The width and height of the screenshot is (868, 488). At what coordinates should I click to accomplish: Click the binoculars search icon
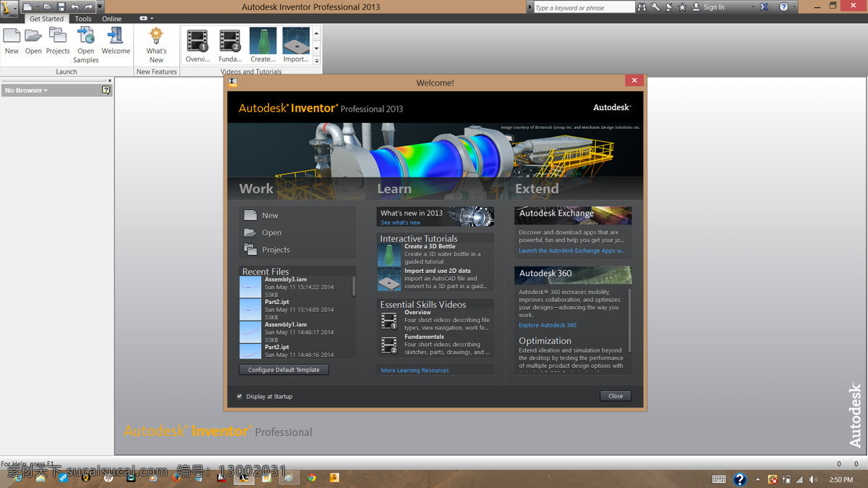tap(642, 7)
